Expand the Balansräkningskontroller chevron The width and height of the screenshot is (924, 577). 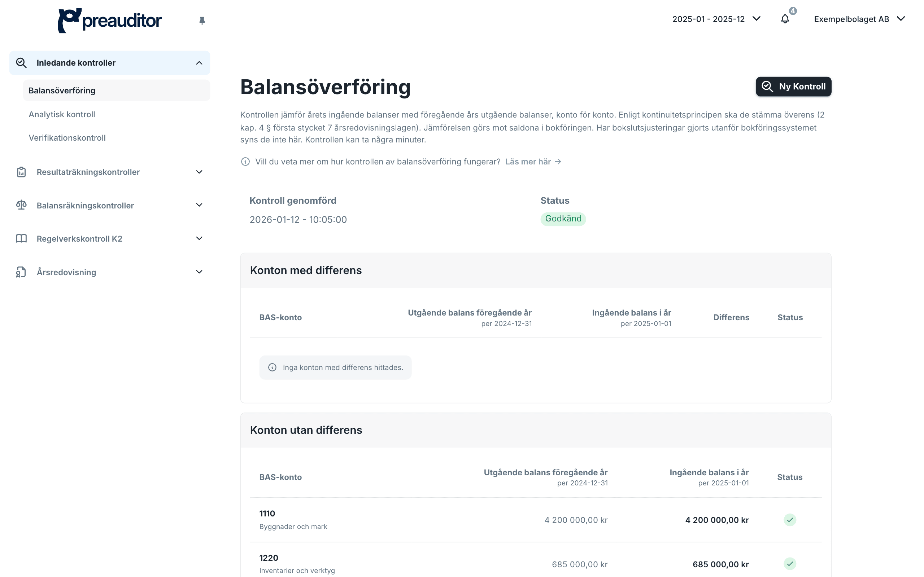(199, 205)
